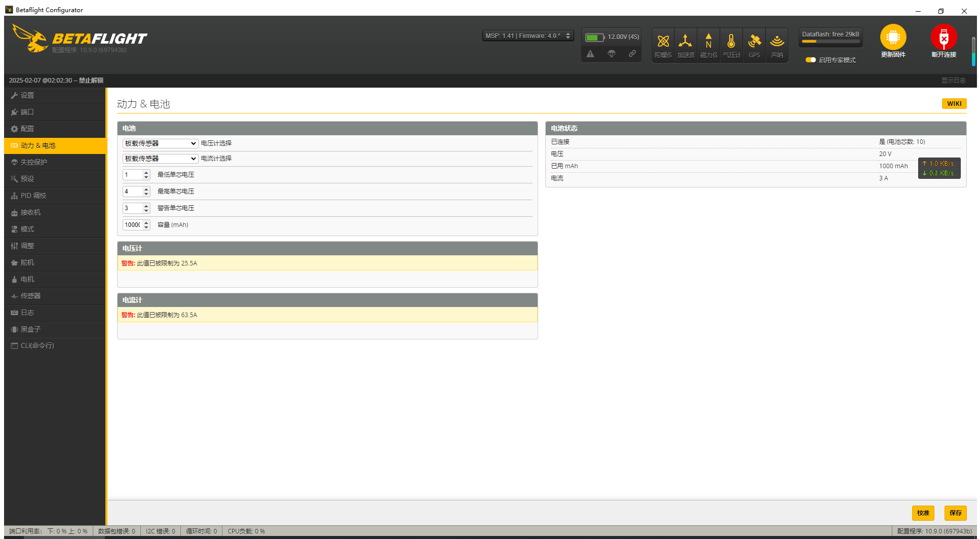980x539 pixels.
Task: Click the accelerometer (加速度) sensor icon
Action: (x=686, y=45)
